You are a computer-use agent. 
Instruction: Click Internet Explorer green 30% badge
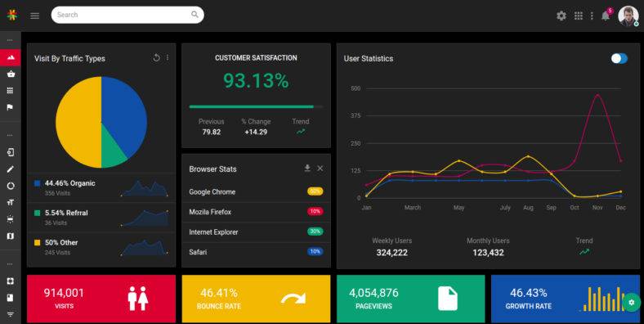pos(315,232)
